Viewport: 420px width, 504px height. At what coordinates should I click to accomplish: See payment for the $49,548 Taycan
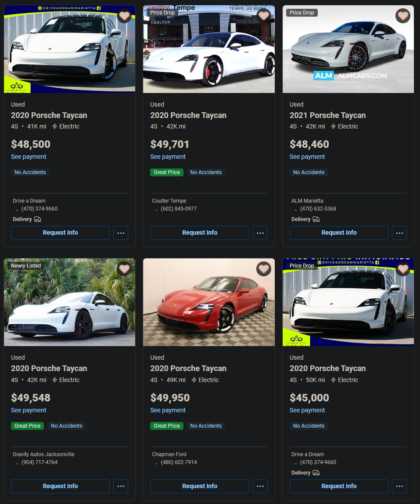29,410
